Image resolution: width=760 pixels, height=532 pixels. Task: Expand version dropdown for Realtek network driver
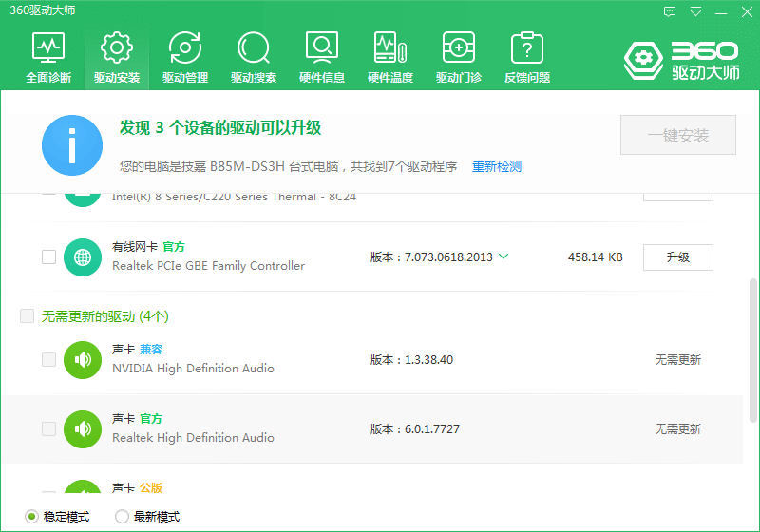pos(503,256)
